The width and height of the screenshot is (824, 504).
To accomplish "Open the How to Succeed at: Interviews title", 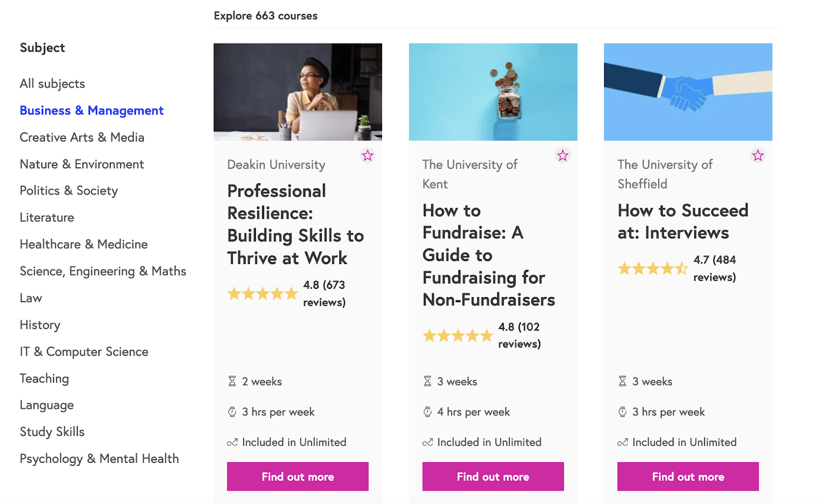I will [x=683, y=222].
